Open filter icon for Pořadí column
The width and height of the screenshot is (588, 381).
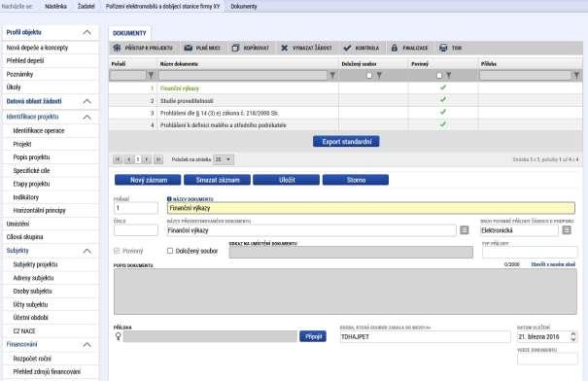point(151,76)
